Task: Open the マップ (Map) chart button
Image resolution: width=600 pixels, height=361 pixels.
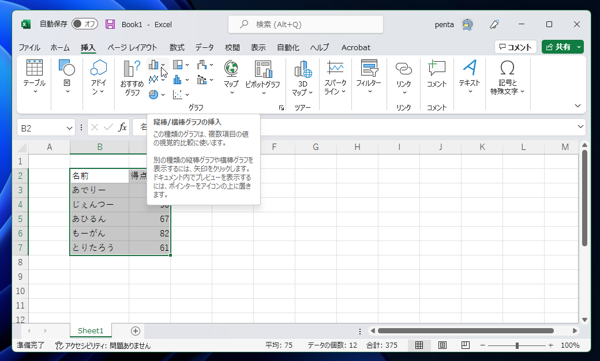Action: point(231,77)
